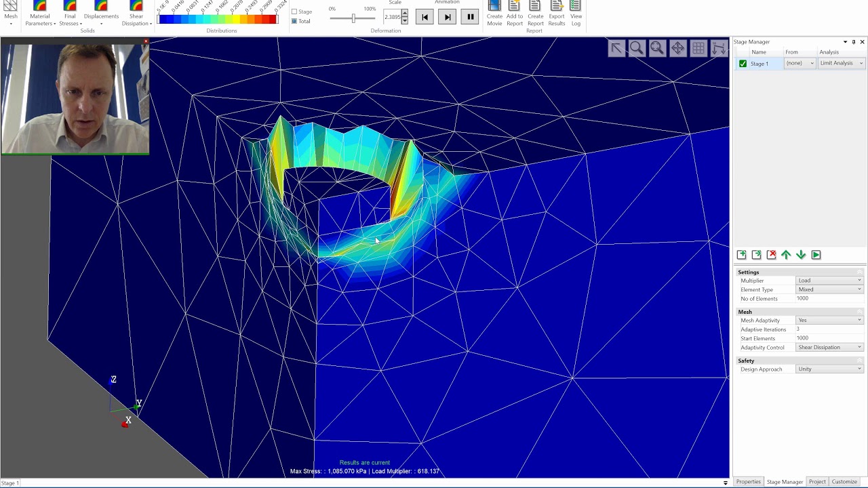The height and width of the screenshot is (488, 868).
Task: Enable the Stage deformation checkbox
Action: (x=294, y=12)
